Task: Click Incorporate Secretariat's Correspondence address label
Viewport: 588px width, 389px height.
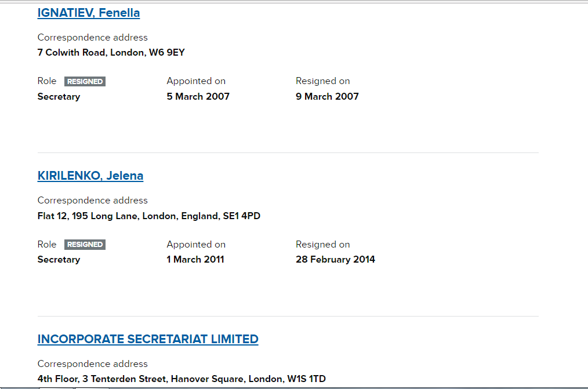Action: pos(93,364)
